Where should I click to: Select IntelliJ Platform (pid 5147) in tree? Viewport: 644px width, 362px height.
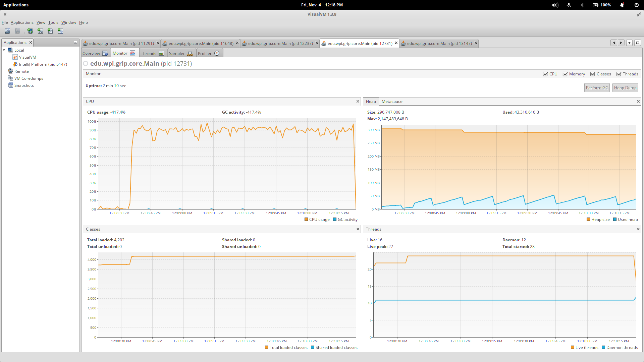tap(43, 64)
